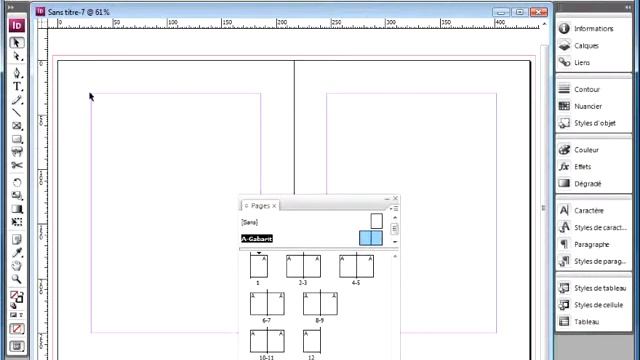Select the Line tool
Screen dimensions: 640x360
point(16,113)
